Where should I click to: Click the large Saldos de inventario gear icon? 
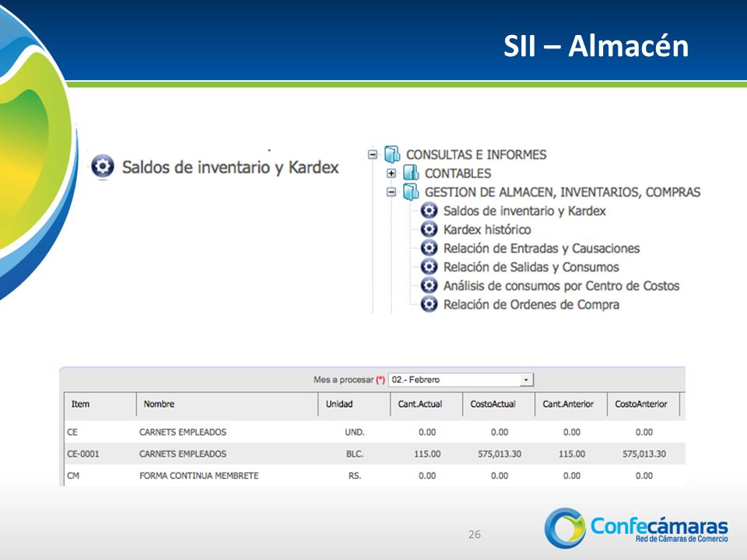[103, 166]
